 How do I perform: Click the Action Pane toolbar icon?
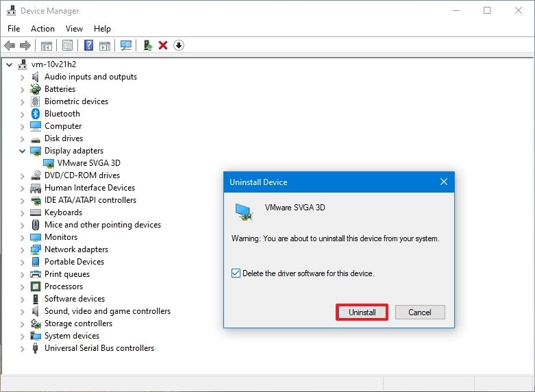point(105,45)
